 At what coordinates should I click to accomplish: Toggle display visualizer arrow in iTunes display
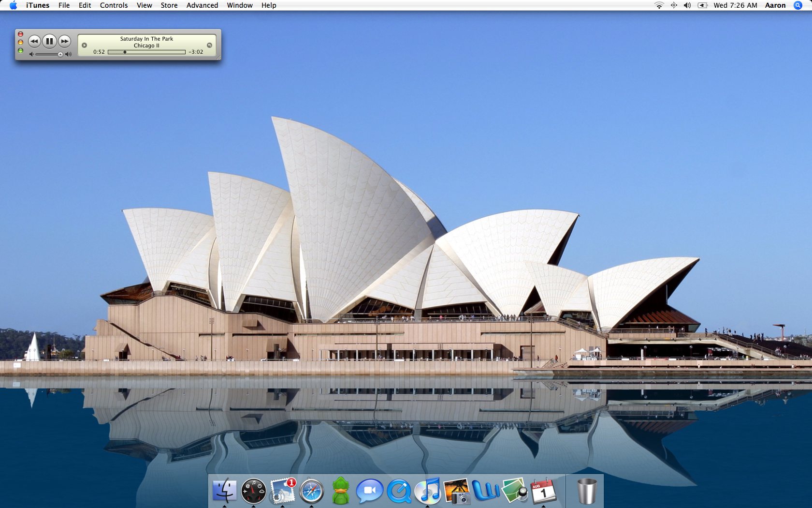pos(84,45)
